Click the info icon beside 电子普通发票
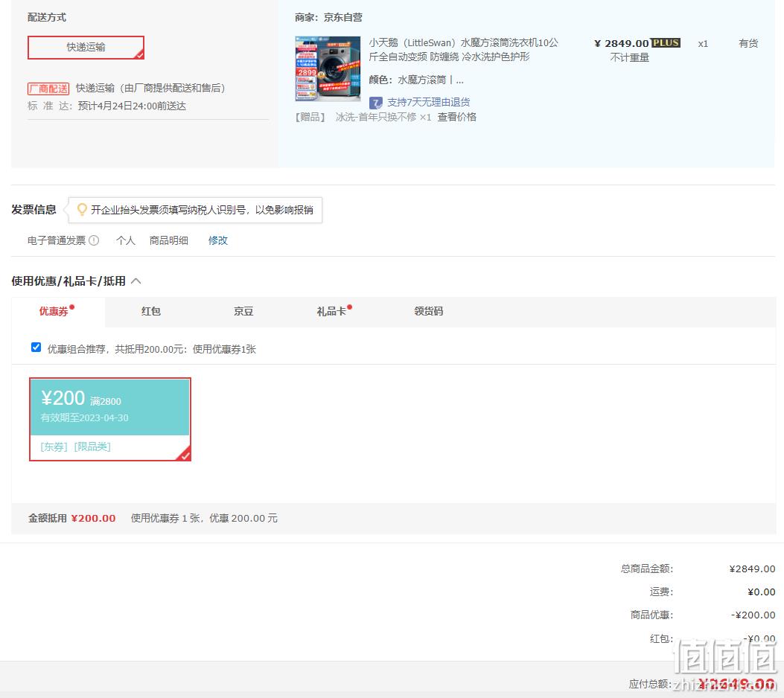Screen dimensions: 784x698 pos(94,240)
